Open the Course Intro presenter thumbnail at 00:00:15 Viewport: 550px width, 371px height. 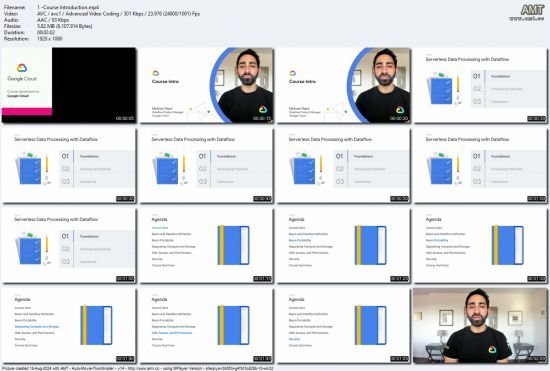pos(206,85)
